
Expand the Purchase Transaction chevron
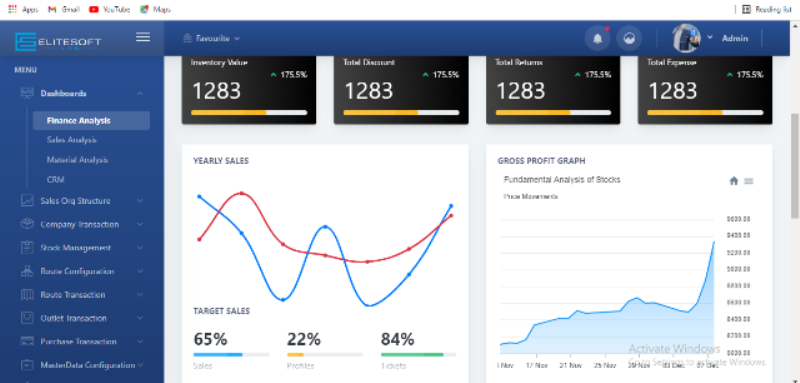click(140, 342)
